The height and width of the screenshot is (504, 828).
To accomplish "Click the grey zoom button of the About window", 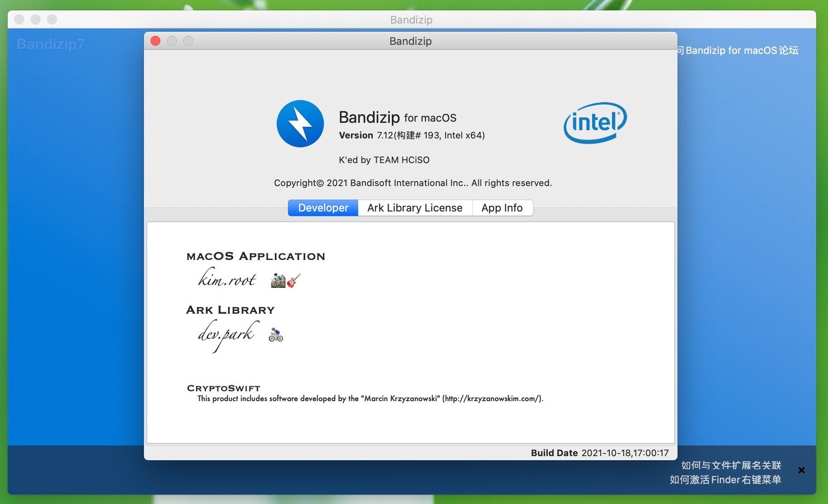I will [188, 40].
